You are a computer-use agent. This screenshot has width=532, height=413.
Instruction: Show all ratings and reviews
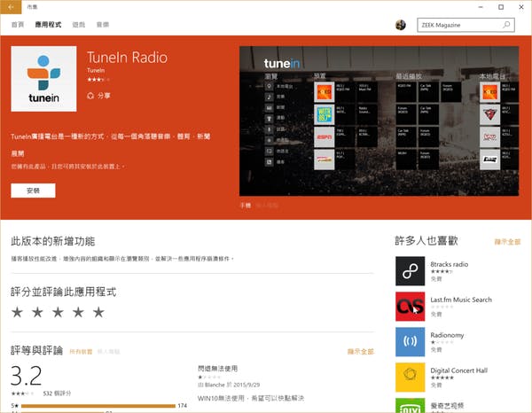361,352
